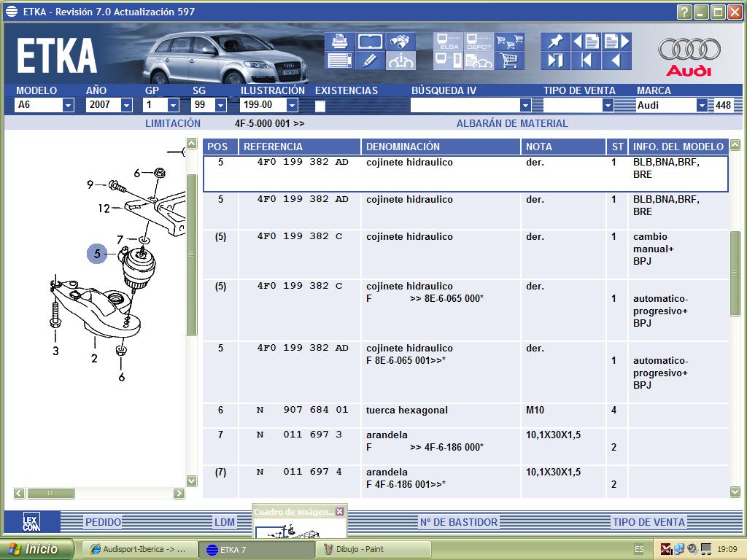Open the multiple shopping carts icon

click(509, 42)
